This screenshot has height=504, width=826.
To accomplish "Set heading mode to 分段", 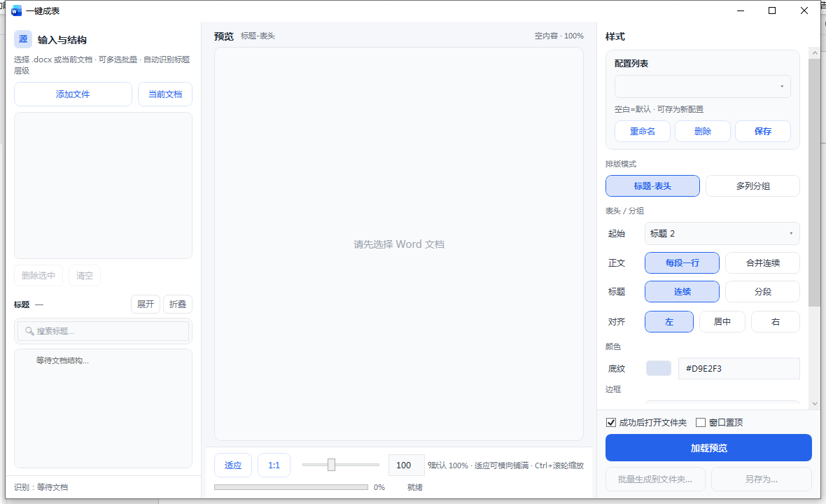I will pos(763,292).
